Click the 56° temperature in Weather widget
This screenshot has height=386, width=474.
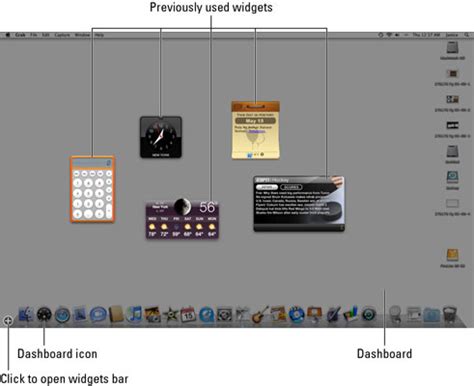click(x=208, y=207)
